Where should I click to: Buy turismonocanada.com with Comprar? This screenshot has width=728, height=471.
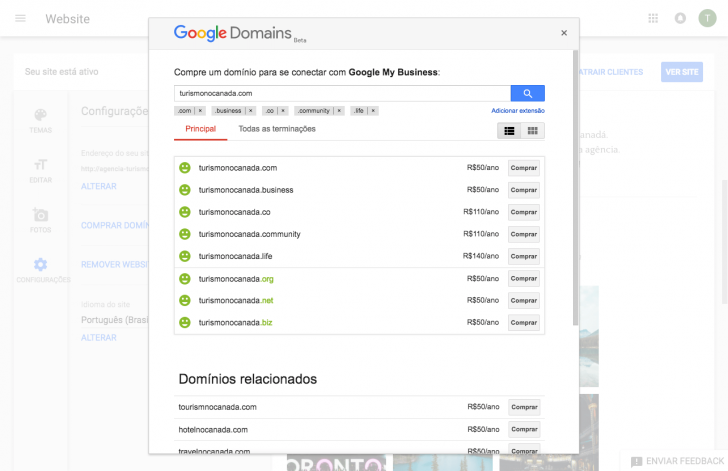(x=524, y=168)
